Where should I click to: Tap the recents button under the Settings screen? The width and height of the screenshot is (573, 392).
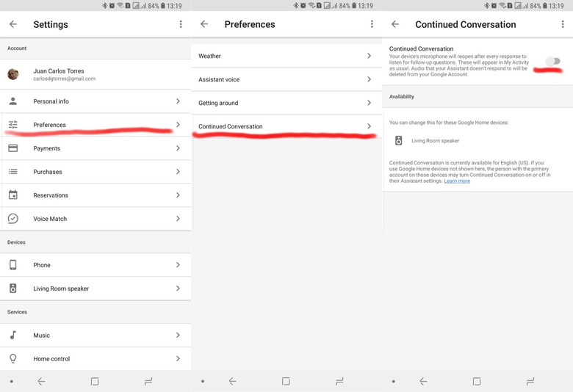(x=148, y=382)
